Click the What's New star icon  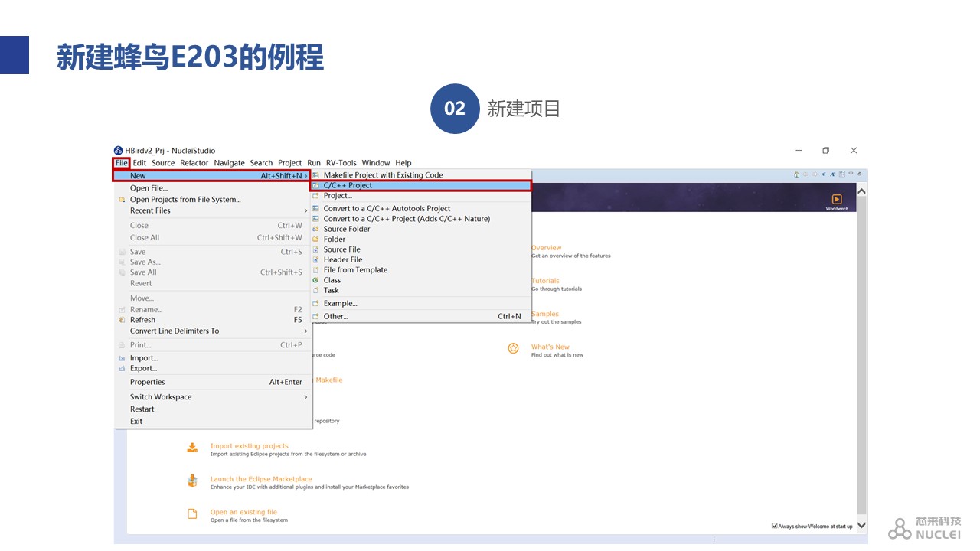tap(513, 348)
